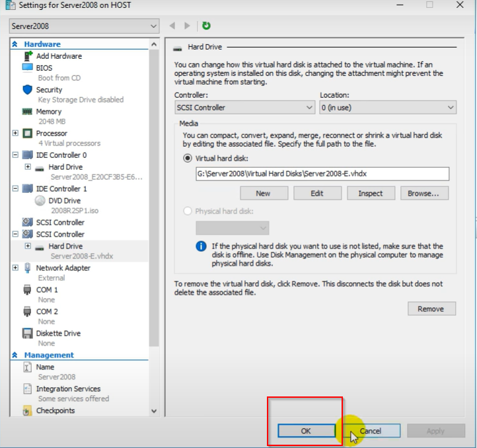The height and width of the screenshot is (448, 477).
Task: Expand the Server2008-E.vhdx Hard Drive node
Action: pyautogui.click(x=28, y=246)
